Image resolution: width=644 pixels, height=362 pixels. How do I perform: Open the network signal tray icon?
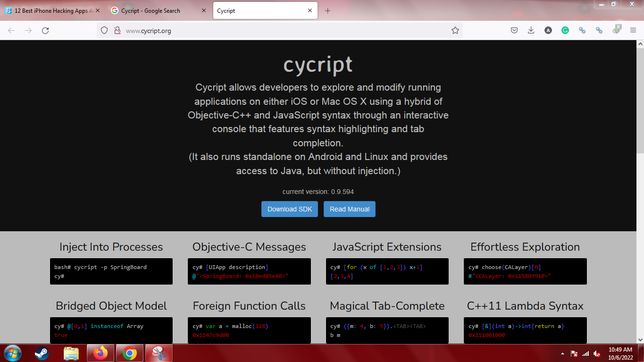pos(585,353)
